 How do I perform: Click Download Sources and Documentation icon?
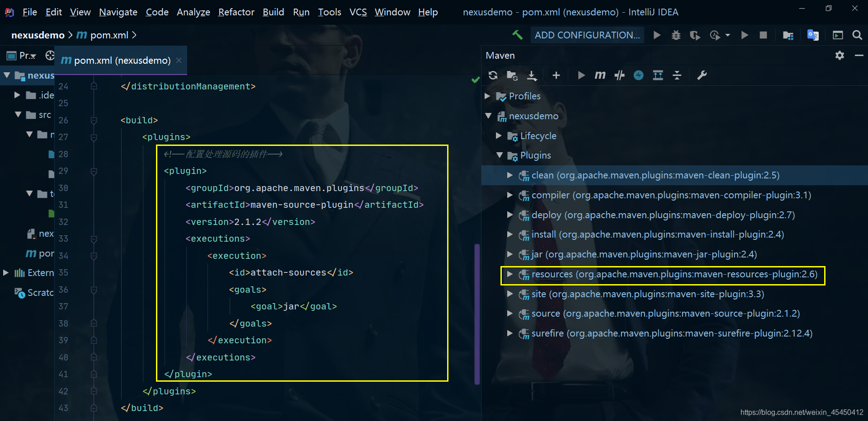coord(532,75)
